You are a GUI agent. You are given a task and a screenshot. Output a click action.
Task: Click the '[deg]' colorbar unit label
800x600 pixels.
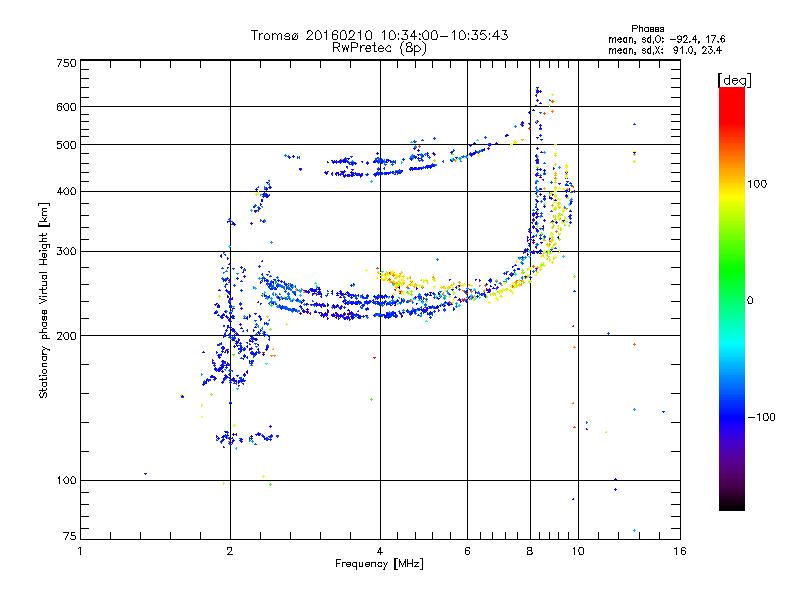pyautogui.click(x=734, y=80)
